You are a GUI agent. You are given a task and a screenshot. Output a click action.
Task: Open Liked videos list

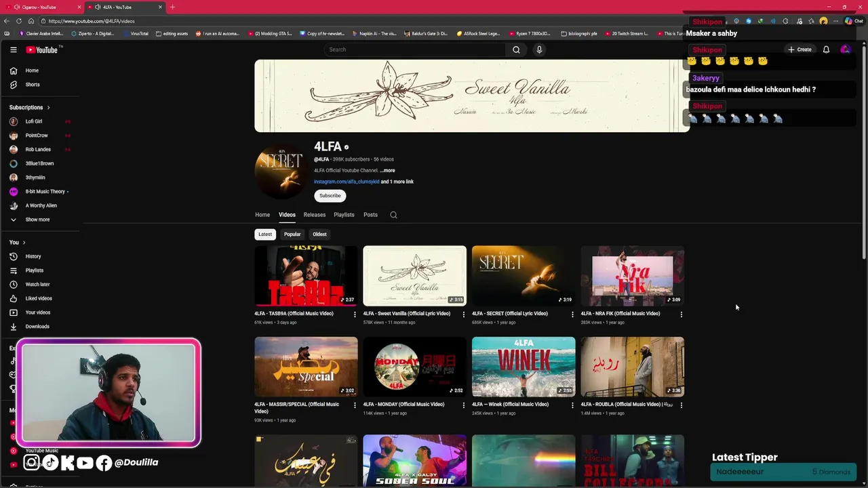click(x=31, y=298)
